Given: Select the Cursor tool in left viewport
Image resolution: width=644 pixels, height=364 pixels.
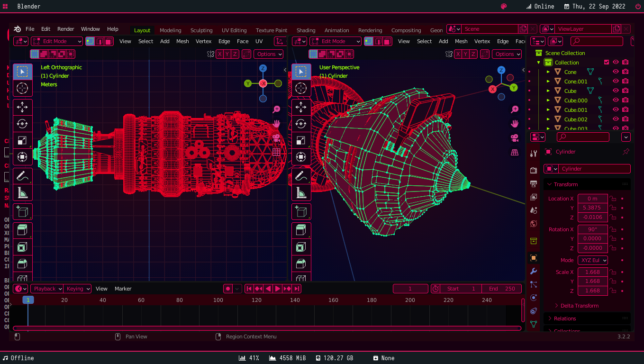Looking at the screenshot, I should point(22,88).
